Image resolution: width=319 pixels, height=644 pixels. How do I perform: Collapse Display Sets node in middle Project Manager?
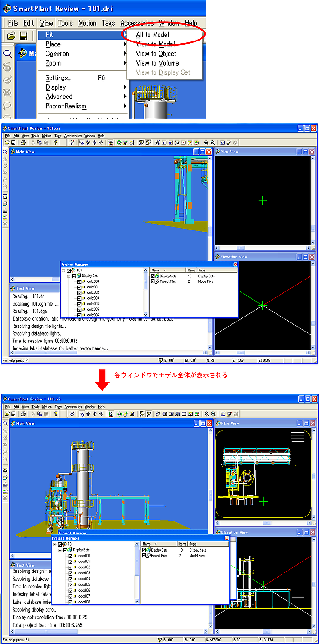pos(69,276)
